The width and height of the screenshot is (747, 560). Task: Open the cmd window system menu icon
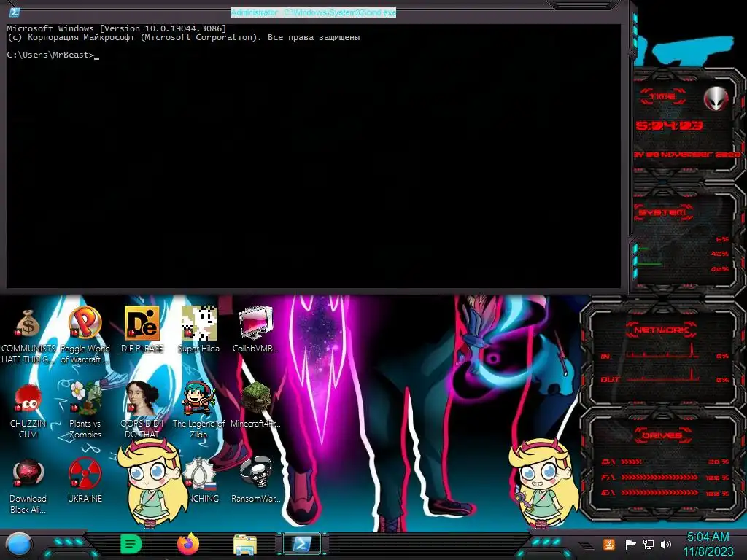[x=15, y=12]
